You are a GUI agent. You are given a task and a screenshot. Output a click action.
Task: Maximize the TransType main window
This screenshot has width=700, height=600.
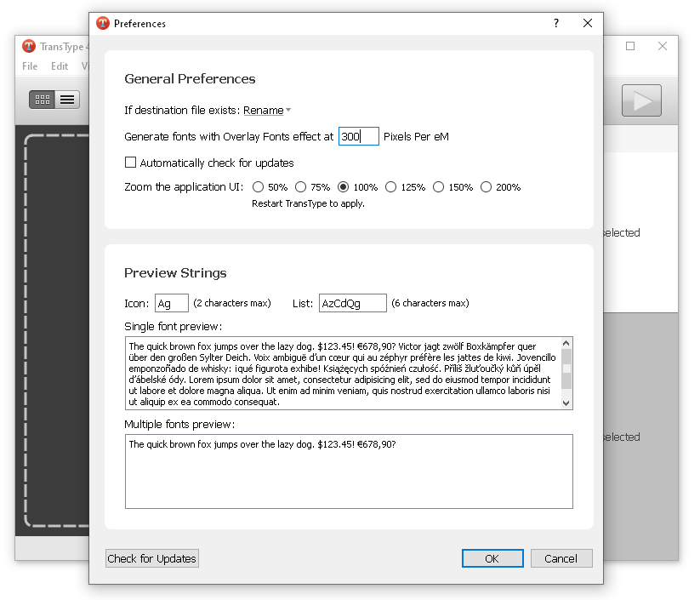tap(630, 46)
